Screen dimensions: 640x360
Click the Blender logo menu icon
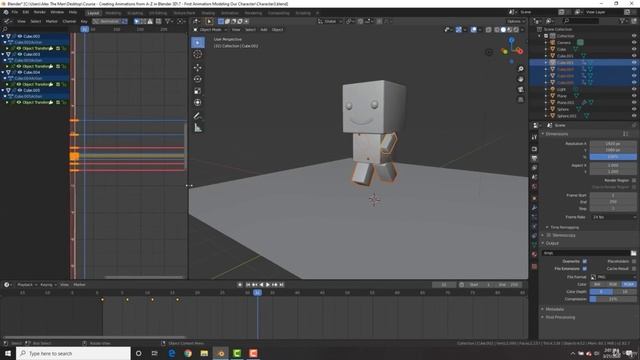pos(6,12)
